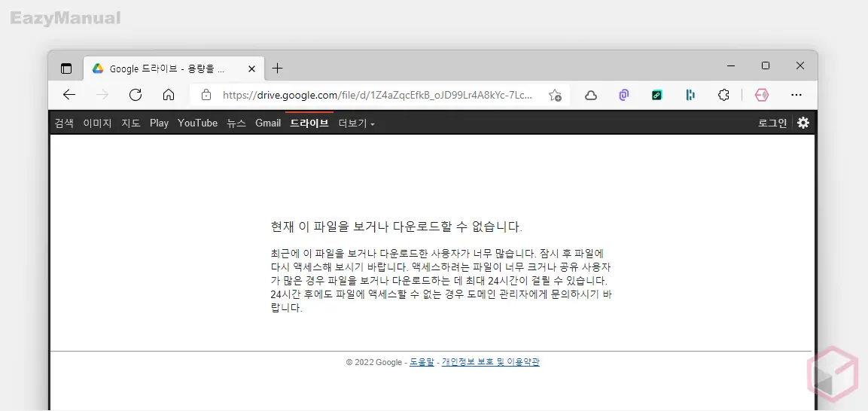This screenshot has width=868, height=411.
Task: Open the 도움말 help link
Action: click(x=422, y=362)
